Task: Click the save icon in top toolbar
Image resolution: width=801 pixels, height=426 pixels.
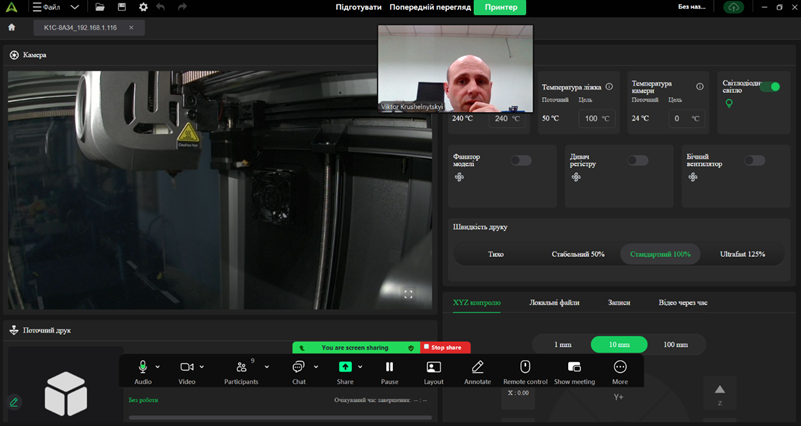Action: tap(122, 7)
